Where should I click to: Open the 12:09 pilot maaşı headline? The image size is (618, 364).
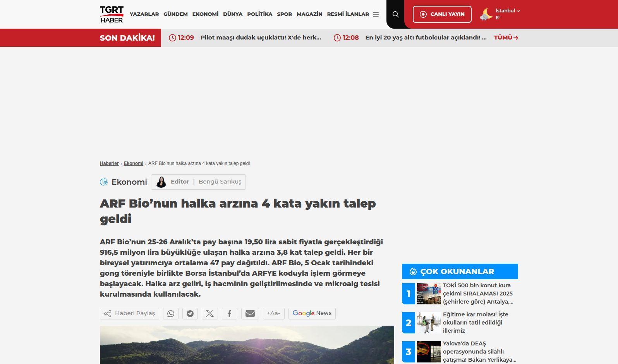pos(261,38)
